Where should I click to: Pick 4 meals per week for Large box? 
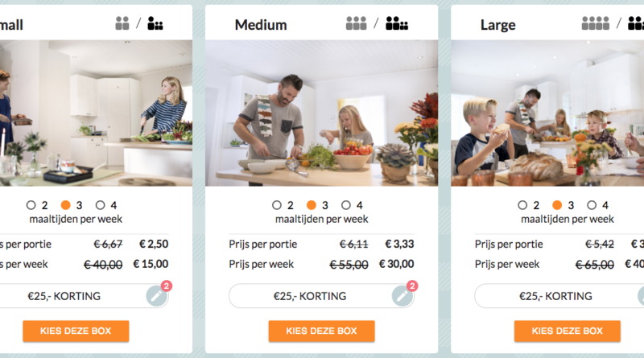(592, 205)
